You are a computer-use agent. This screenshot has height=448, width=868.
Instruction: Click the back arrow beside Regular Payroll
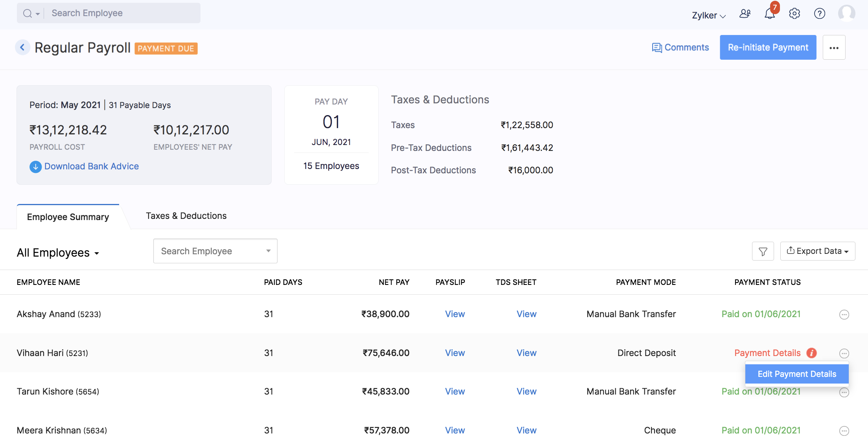tap(22, 48)
